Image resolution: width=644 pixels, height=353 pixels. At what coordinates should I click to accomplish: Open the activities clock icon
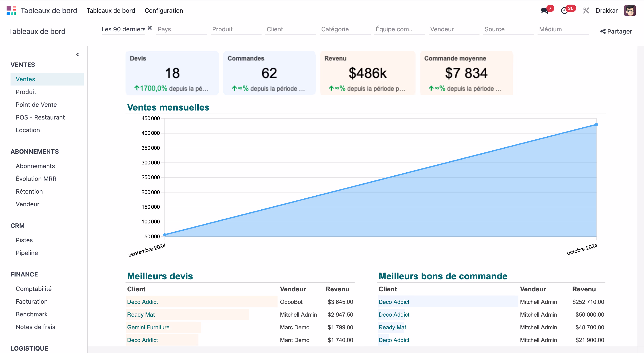564,11
